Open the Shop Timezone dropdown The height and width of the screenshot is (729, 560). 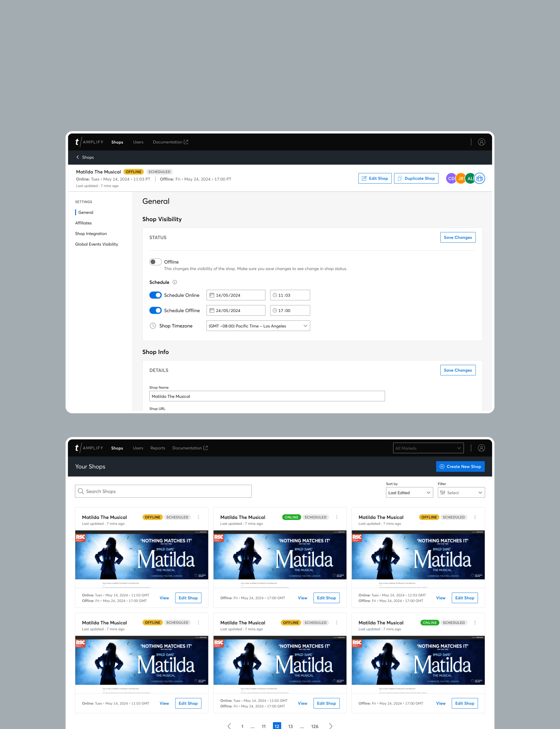point(258,326)
